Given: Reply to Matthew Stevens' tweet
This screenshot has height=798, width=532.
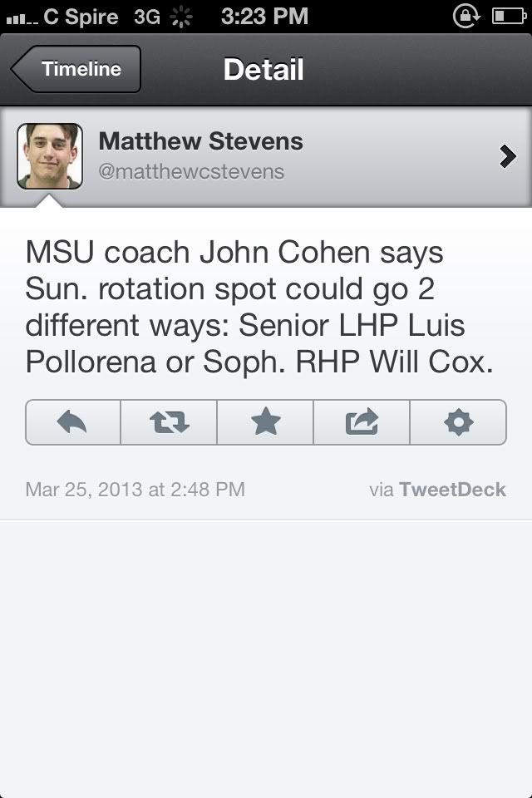Looking at the screenshot, I should tap(73, 422).
